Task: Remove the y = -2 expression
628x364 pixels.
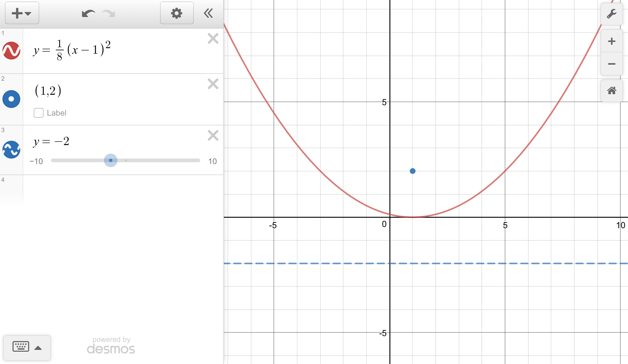Action: click(x=213, y=135)
